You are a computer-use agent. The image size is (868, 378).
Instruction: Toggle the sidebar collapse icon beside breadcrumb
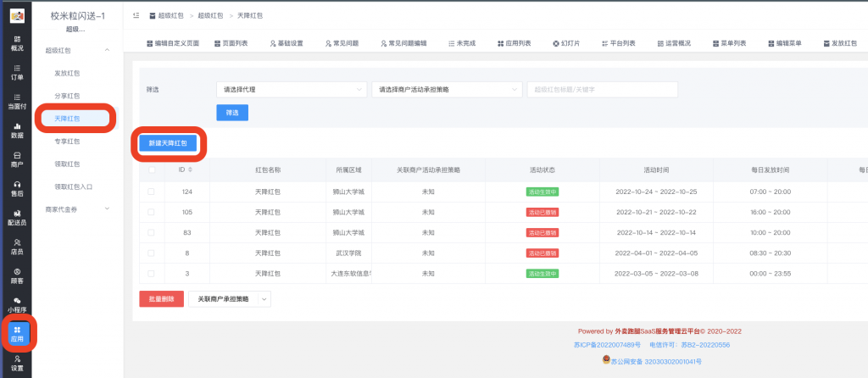tap(136, 15)
